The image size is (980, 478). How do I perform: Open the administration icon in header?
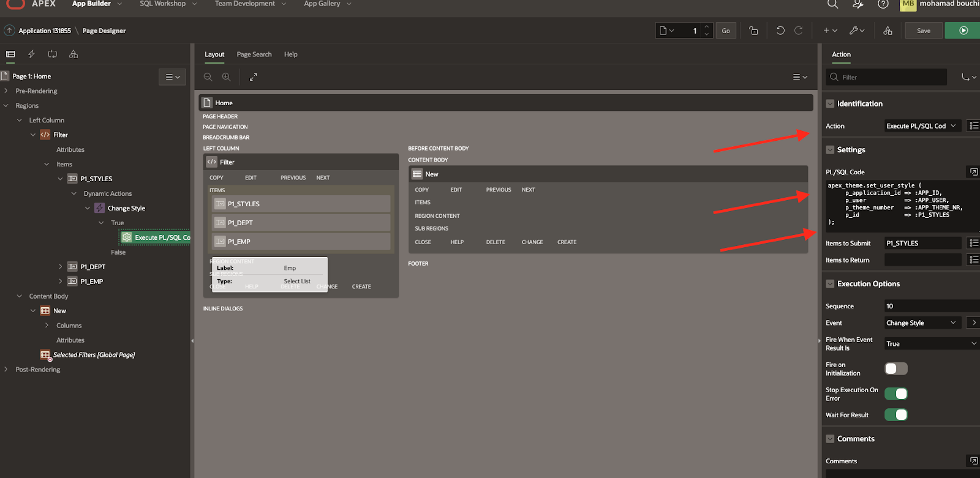tap(858, 4)
